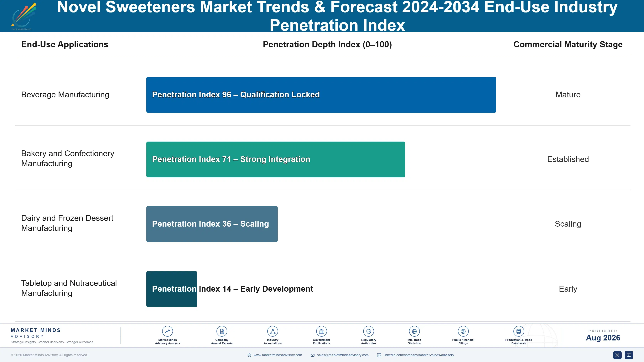Click the MARKET MINDS ADVISORY footer wordmark

pos(36,333)
